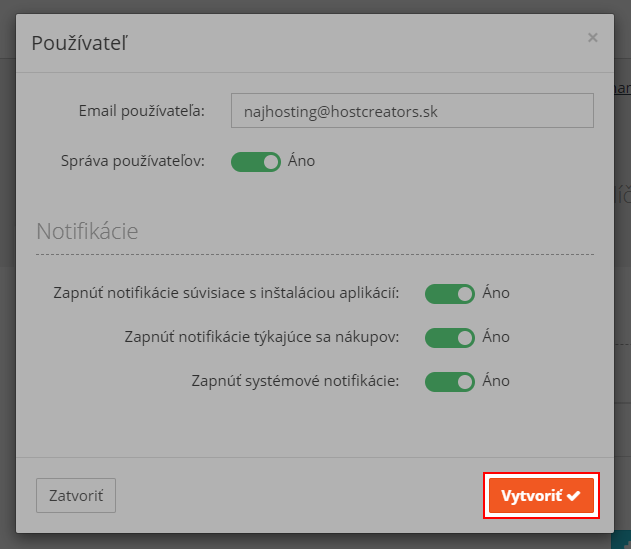Click Áno text beside nákupov notifications toggle
This screenshot has width=631, height=549.
point(496,337)
